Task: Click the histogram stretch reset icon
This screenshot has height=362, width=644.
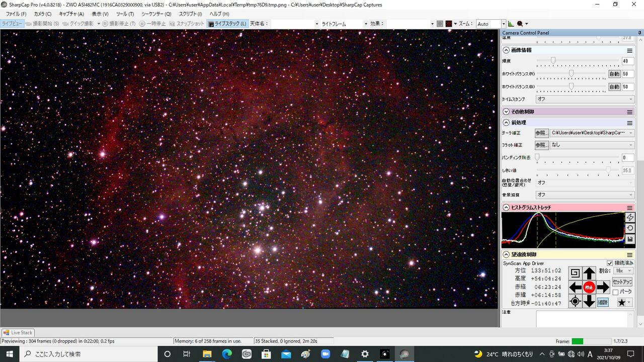Action: pos(629,228)
